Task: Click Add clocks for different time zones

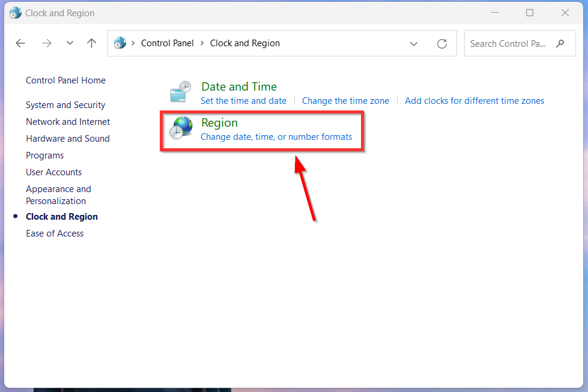Action: coord(474,101)
